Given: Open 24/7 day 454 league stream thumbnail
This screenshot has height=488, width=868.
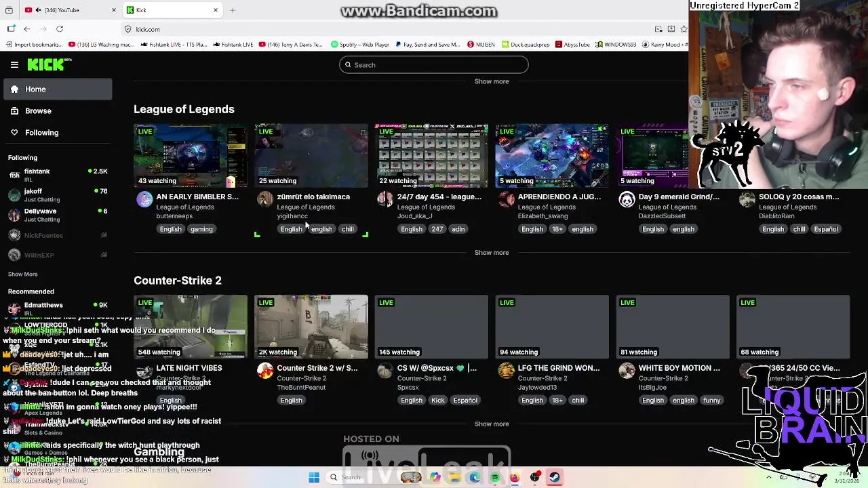Looking at the screenshot, I should tap(432, 155).
